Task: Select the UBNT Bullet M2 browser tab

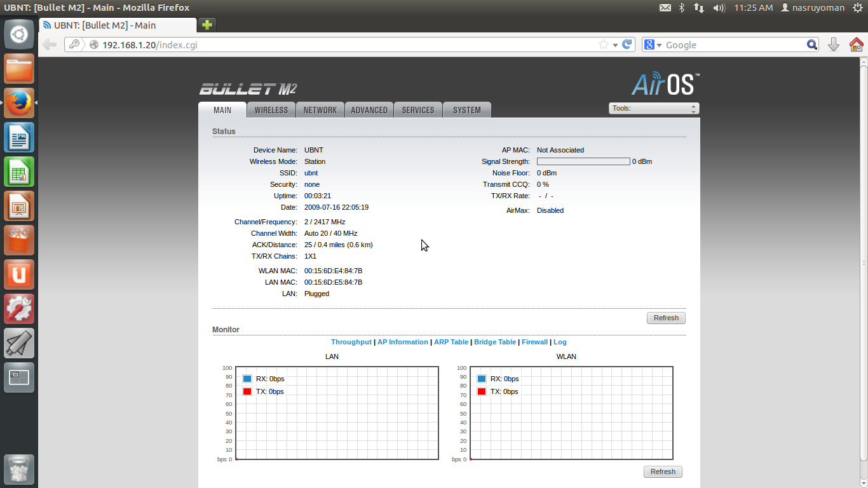Action: [x=118, y=25]
